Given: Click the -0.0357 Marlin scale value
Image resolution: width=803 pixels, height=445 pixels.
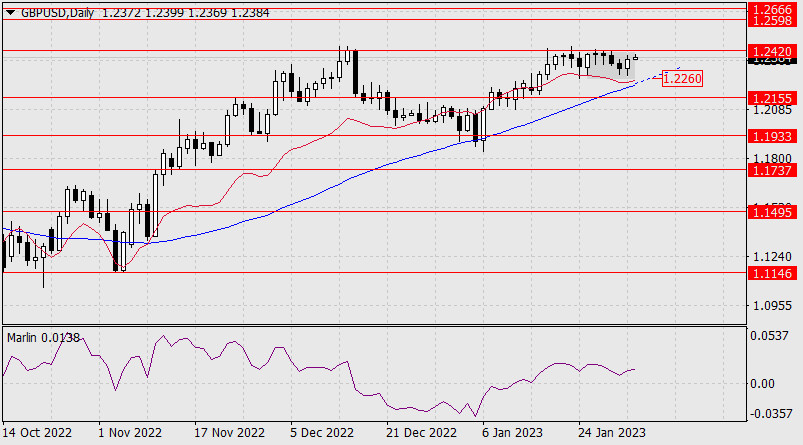Looking at the screenshot, I should (x=770, y=413).
